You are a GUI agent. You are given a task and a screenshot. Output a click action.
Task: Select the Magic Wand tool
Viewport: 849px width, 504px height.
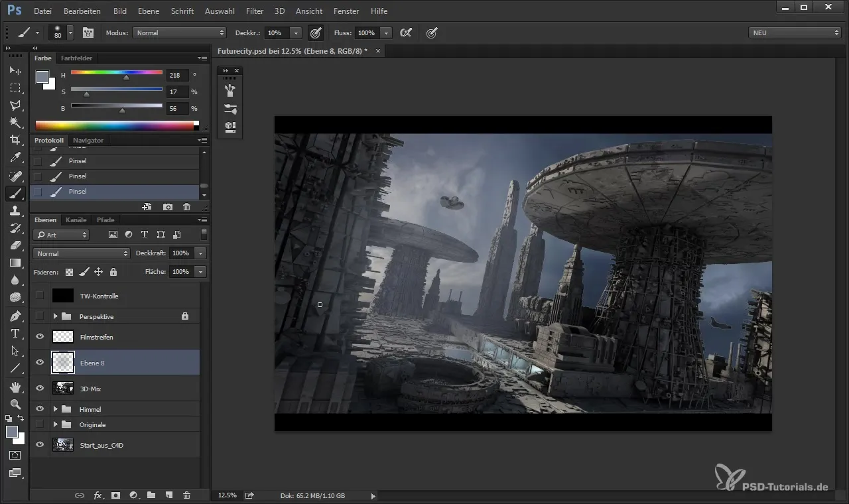point(15,123)
